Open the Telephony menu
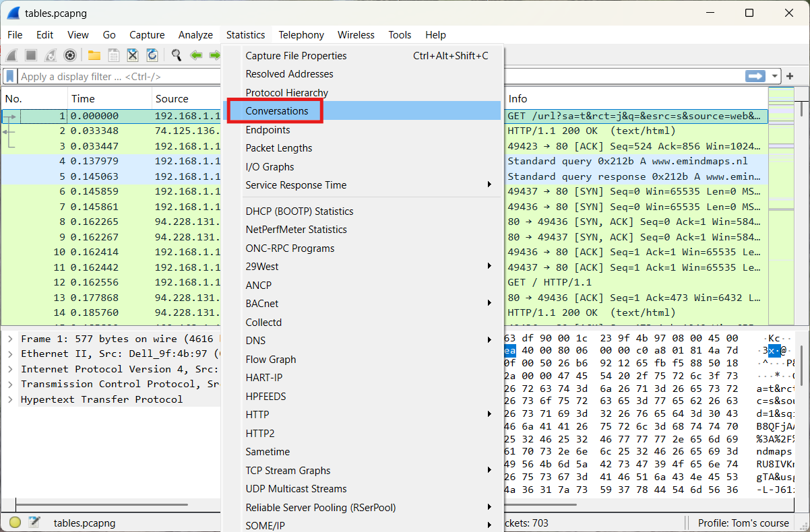This screenshot has width=810, height=532. tap(301, 35)
